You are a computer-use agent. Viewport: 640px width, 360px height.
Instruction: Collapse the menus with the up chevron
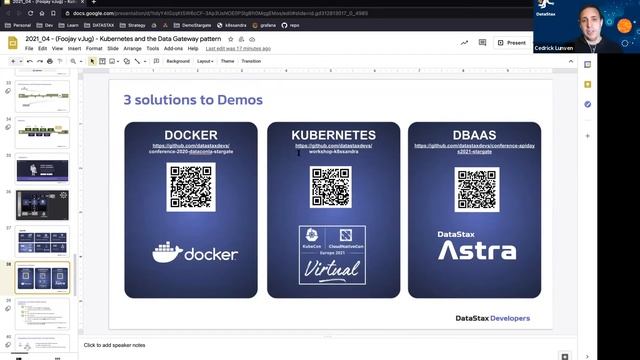[571, 61]
